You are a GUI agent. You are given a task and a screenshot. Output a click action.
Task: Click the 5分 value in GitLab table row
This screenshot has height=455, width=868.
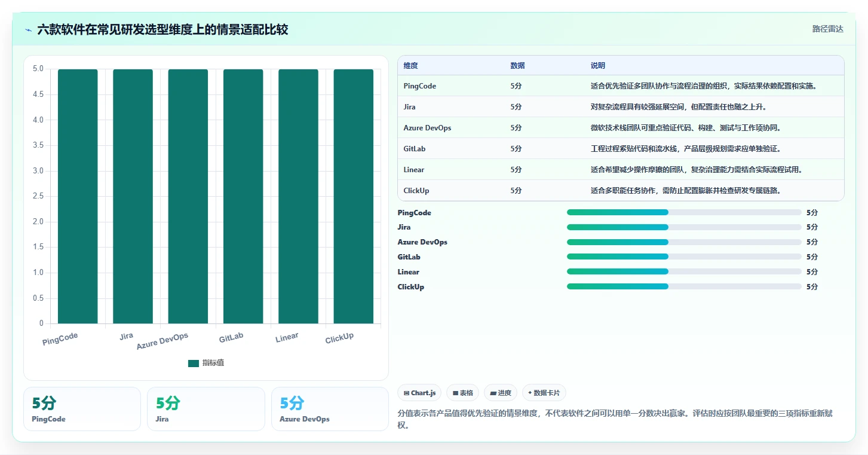[x=516, y=149]
